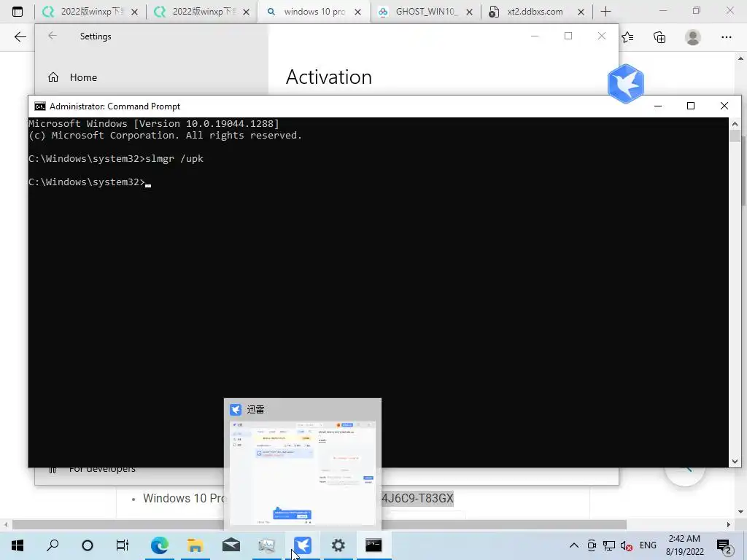747x560 pixels.
Task: Switch to Command Prompt taskbar icon
Action: (374, 545)
